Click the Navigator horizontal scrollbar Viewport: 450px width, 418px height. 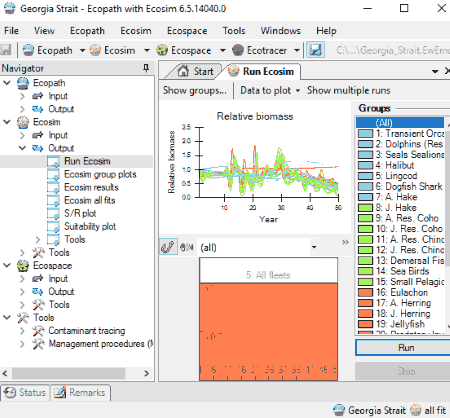(x=69, y=373)
